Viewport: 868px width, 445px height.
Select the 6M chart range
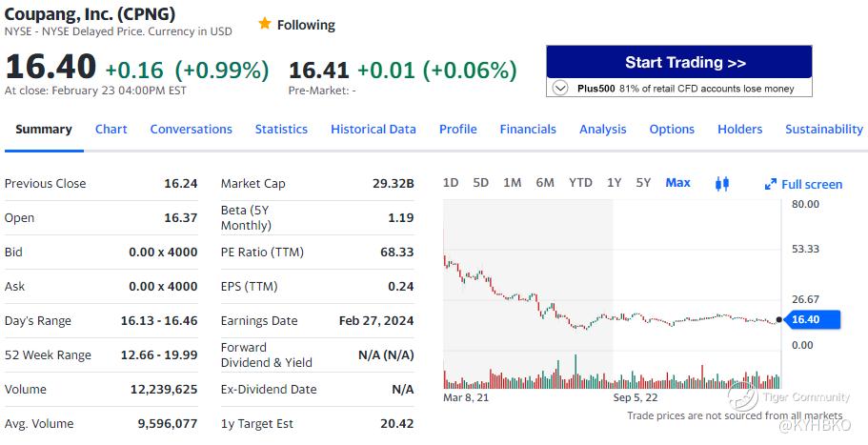pos(545,182)
